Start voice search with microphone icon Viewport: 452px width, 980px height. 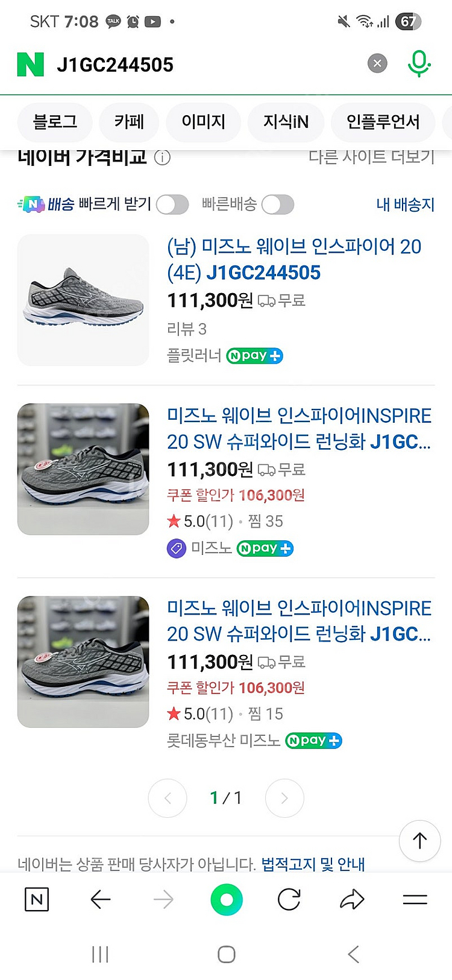(418, 63)
